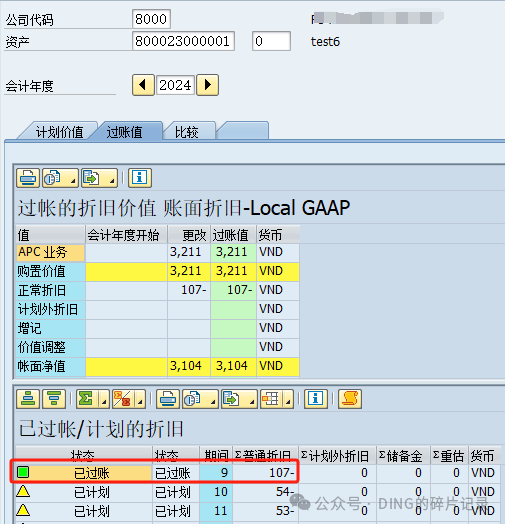Click the 值 column header
Viewport: 505px width, 524px height.
tap(50, 235)
